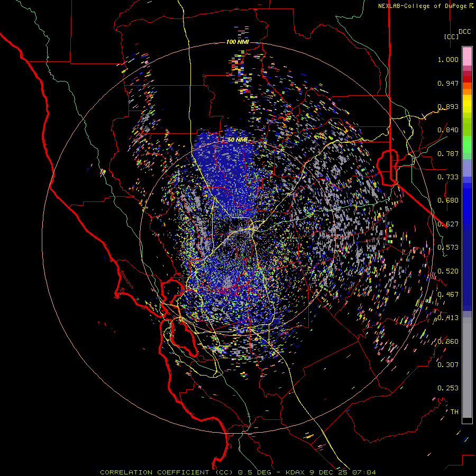476x476 pixels.
Task: Select the 0.253 scale value
Action: [x=448, y=388]
